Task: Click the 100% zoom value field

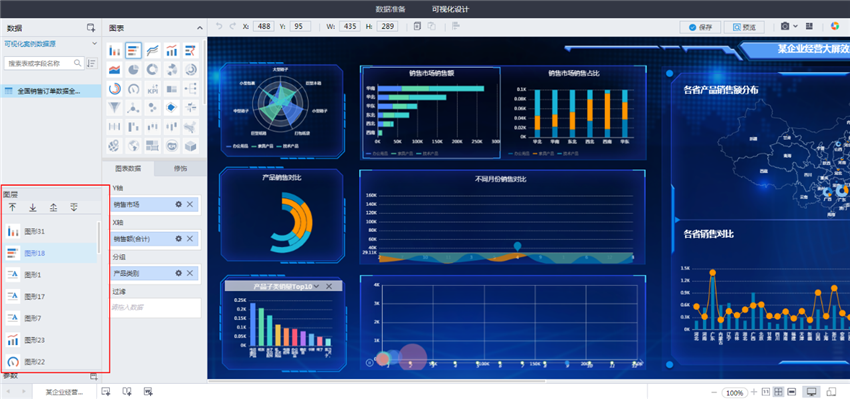Action: click(x=735, y=392)
